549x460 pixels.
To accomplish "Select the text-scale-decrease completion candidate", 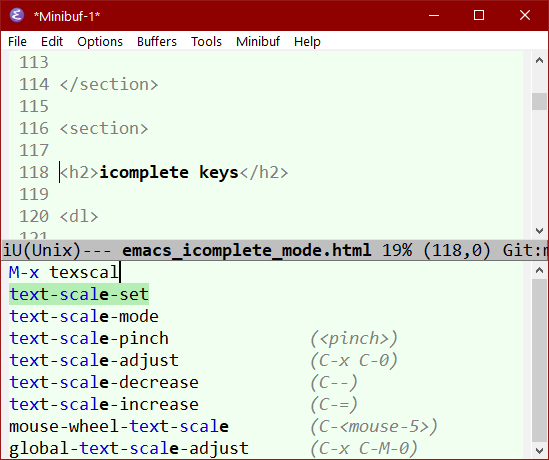I will (x=104, y=383).
